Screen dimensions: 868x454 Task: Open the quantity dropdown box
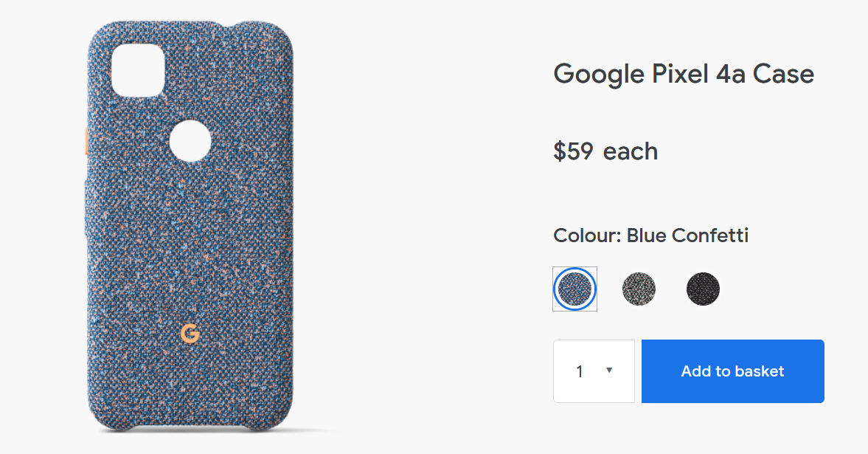click(x=594, y=371)
